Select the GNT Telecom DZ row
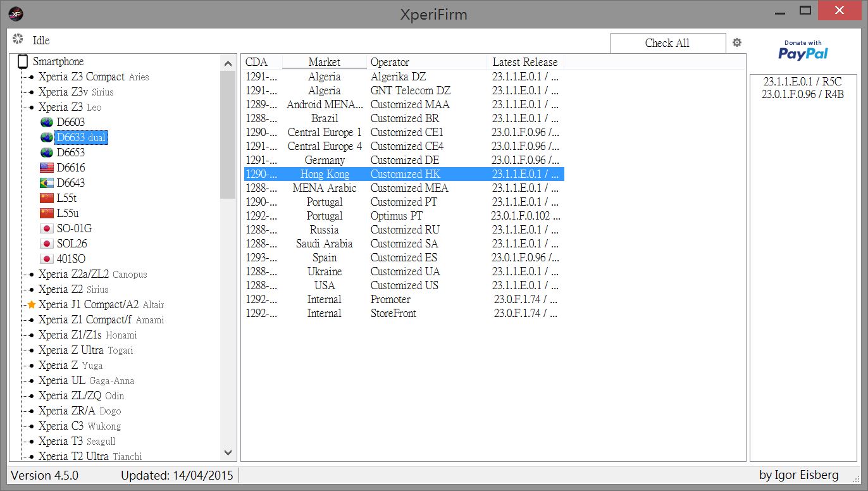The image size is (868, 491). 404,90
